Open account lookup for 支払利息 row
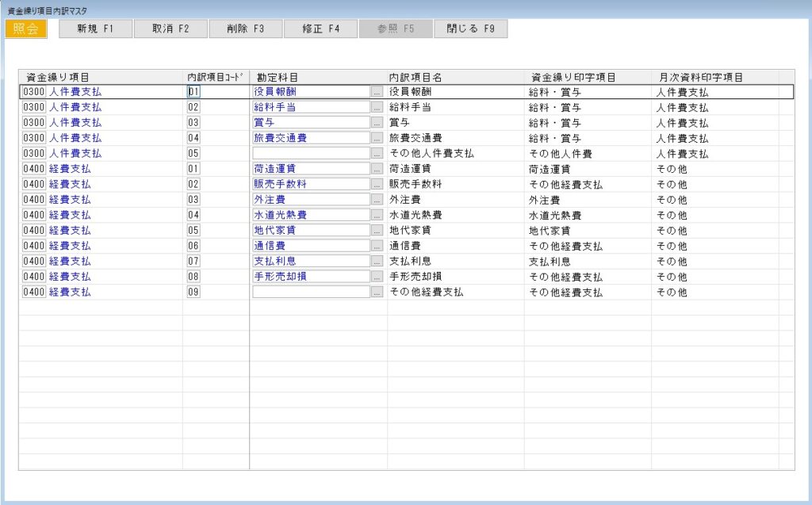Image resolution: width=812 pixels, height=505 pixels. tap(377, 261)
